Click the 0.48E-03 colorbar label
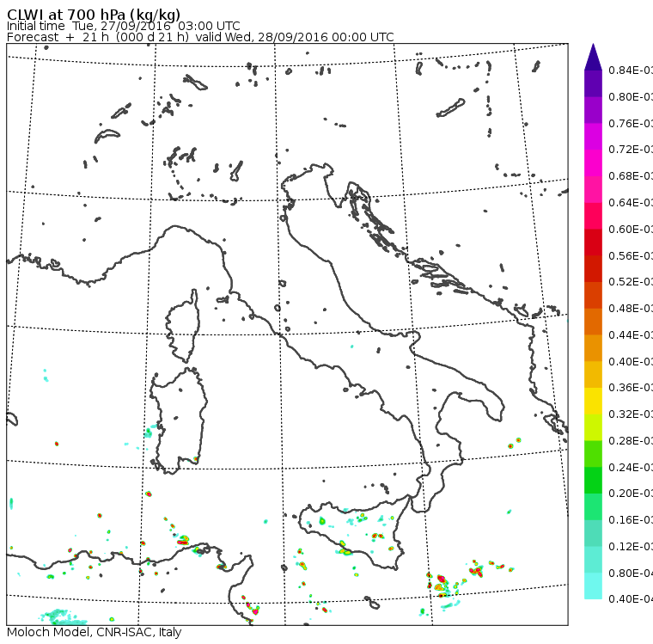Screen dimensions: 653x644 [x=631, y=309]
